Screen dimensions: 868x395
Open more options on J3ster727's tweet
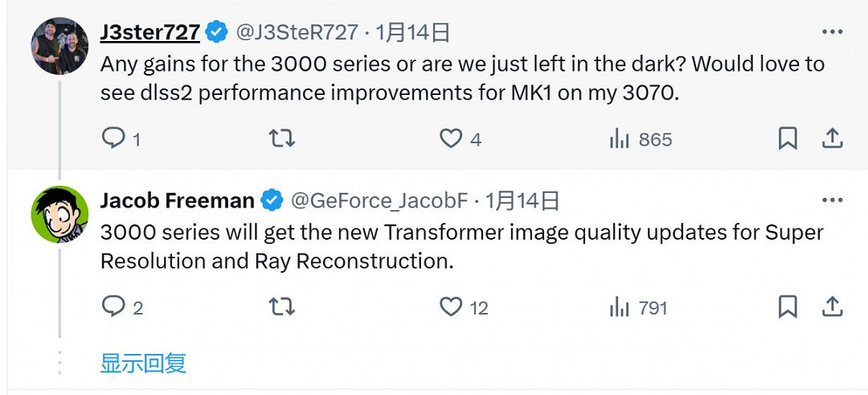click(831, 32)
